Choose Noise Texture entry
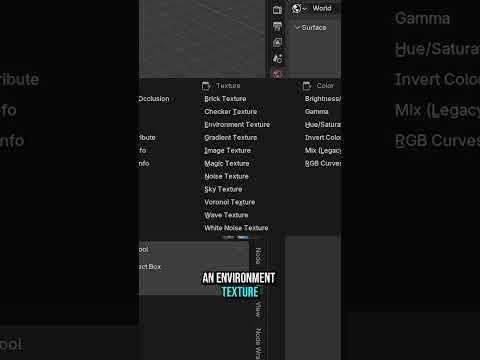 click(x=226, y=176)
